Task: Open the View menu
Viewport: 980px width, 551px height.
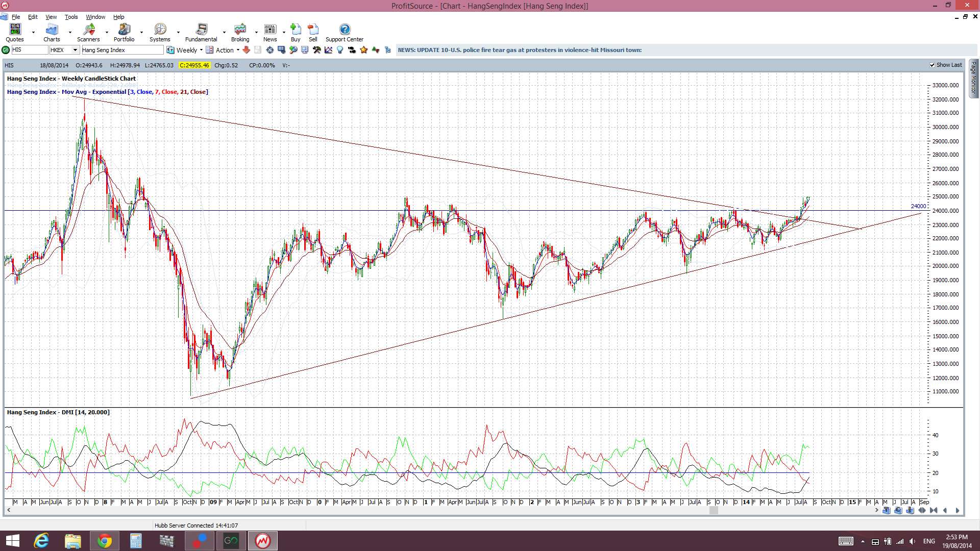Action: [51, 17]
